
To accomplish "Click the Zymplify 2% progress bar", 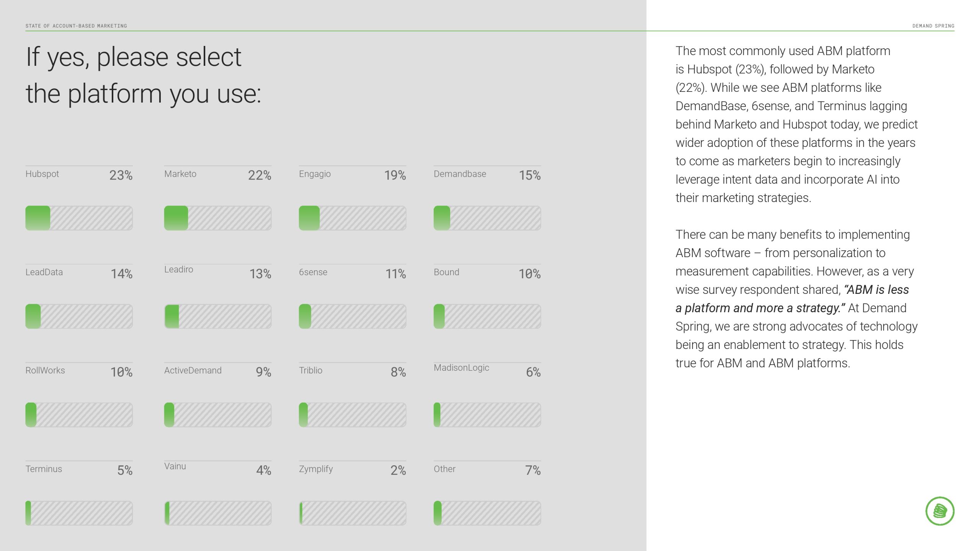I will [352, 513].
